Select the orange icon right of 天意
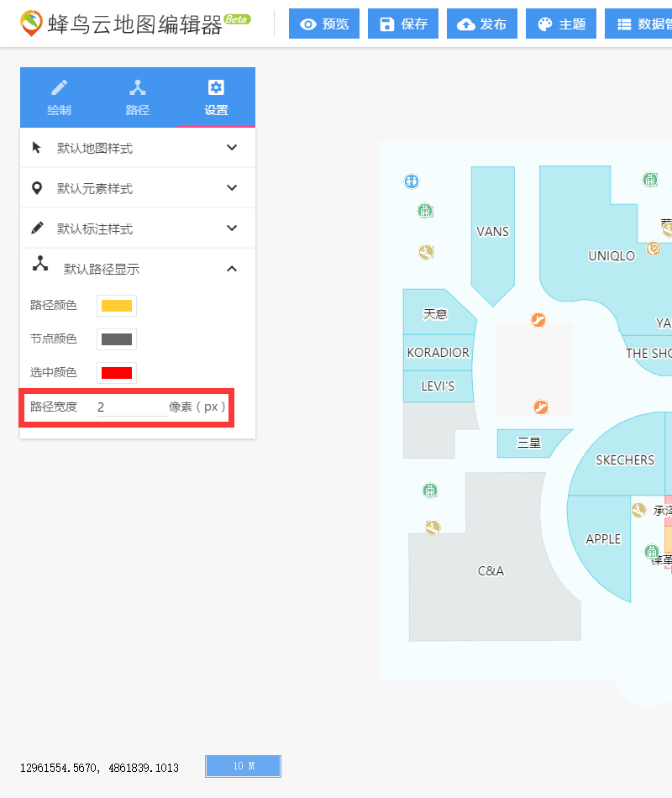Image resolution: width=672 pixels, height=798 pixels. click(538, 319)
